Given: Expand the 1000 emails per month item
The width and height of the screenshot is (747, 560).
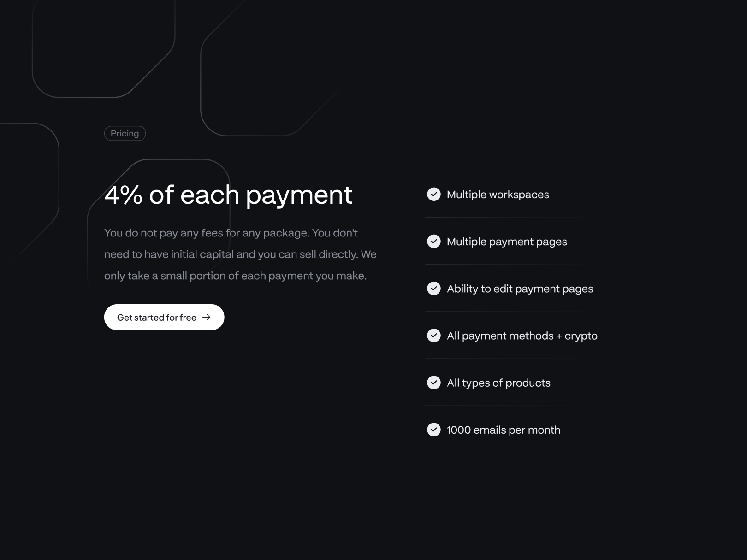Looking at the screenshot, I should pyautogui.click(x=503, y=430).
